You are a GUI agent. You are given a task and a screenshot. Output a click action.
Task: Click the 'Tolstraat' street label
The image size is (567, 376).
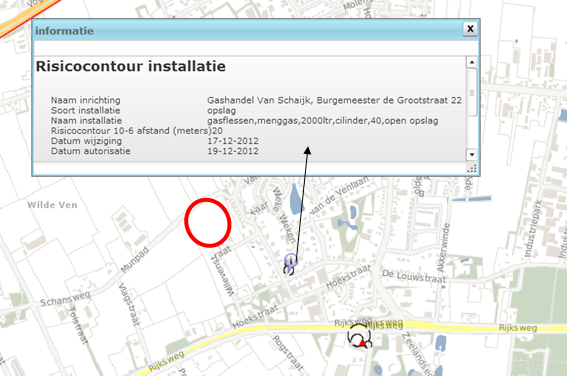pyautogui.click(x=78, y=325)
